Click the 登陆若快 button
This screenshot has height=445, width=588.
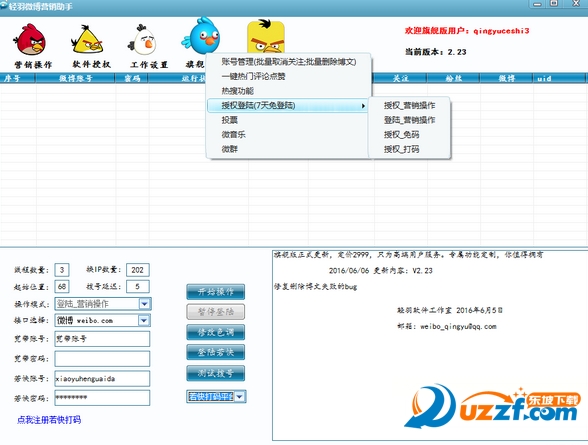tap(216, 352)
